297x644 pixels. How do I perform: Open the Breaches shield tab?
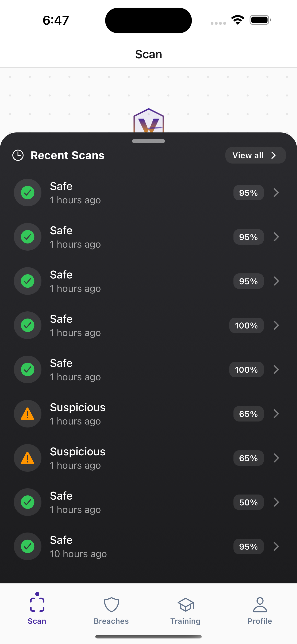111,605
